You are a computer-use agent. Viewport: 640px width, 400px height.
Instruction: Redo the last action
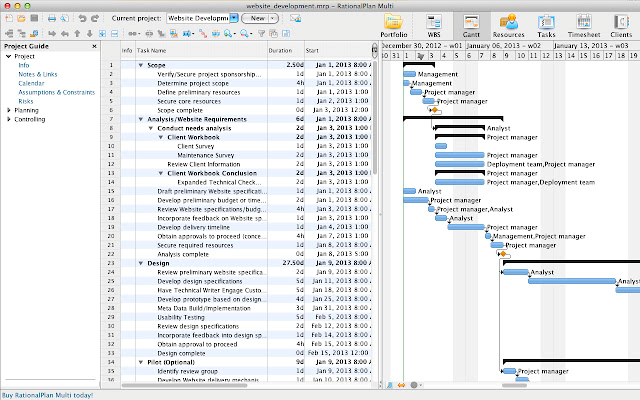click(x=95, y=18)
